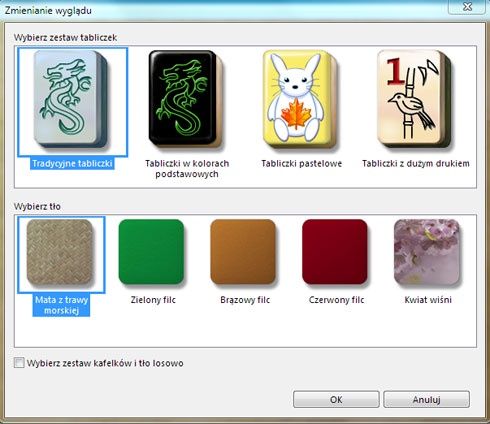This screenshot has width=490, height=424.
Task: Click the 'Tabliczki z dużym drukiem' label
Action: (416, 164)
